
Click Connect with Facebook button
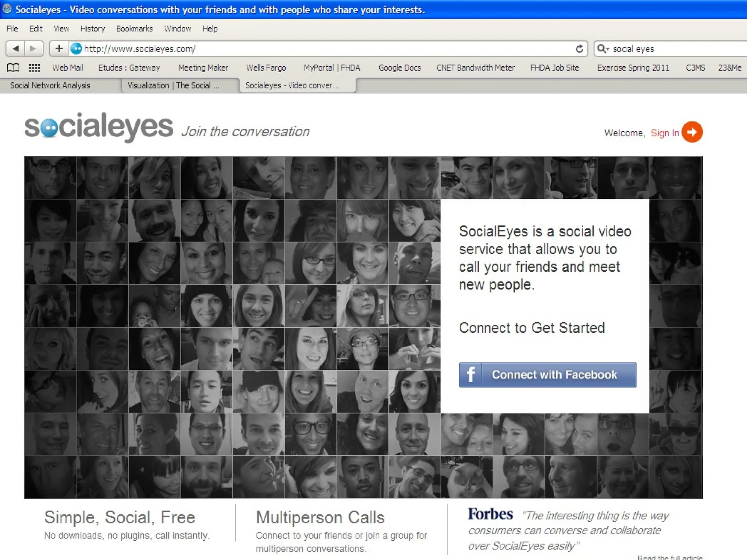[x=554, y=374]
